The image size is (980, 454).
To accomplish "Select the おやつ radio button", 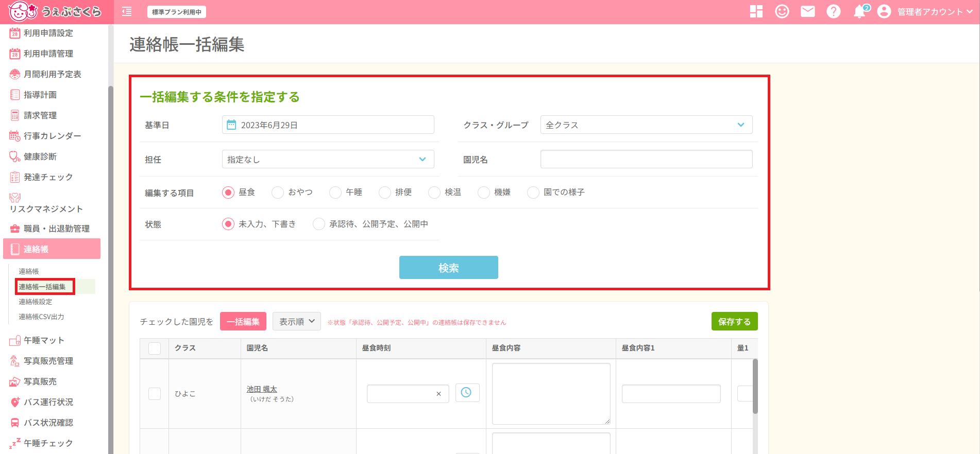I will click(278, 193).
